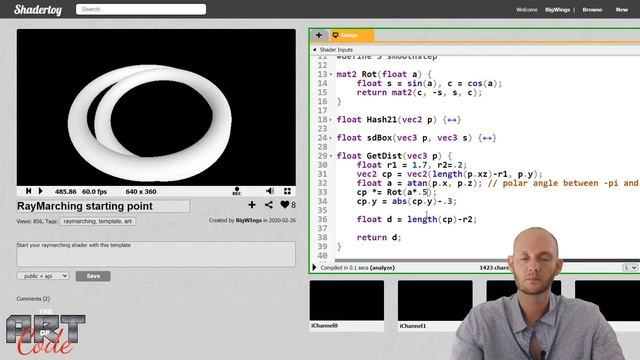The height and width of the screenshot is (360, 640).
Task: Mute the shader audio speaker icon
Action: pyautogui.click(x=270, y=191)
